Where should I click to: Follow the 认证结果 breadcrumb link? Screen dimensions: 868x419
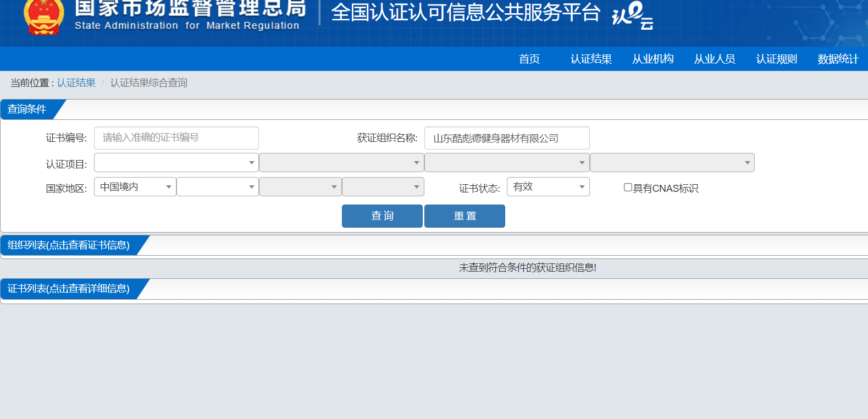point(76,82)
